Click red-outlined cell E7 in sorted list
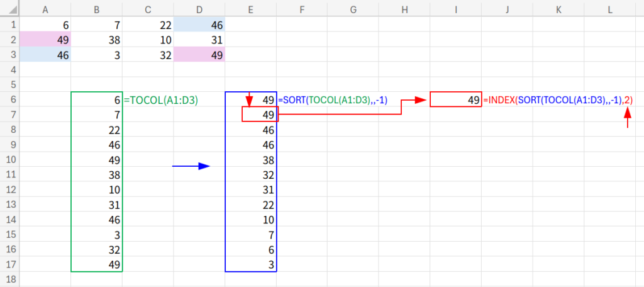The width and height of the screenshot is (644, 287). (x=260, y=115)
